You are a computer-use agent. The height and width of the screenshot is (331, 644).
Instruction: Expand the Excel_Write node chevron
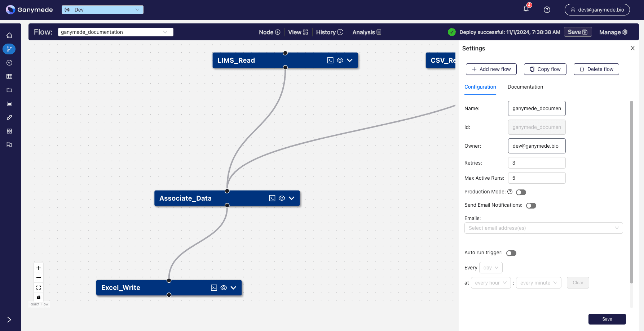pos(233,287)
